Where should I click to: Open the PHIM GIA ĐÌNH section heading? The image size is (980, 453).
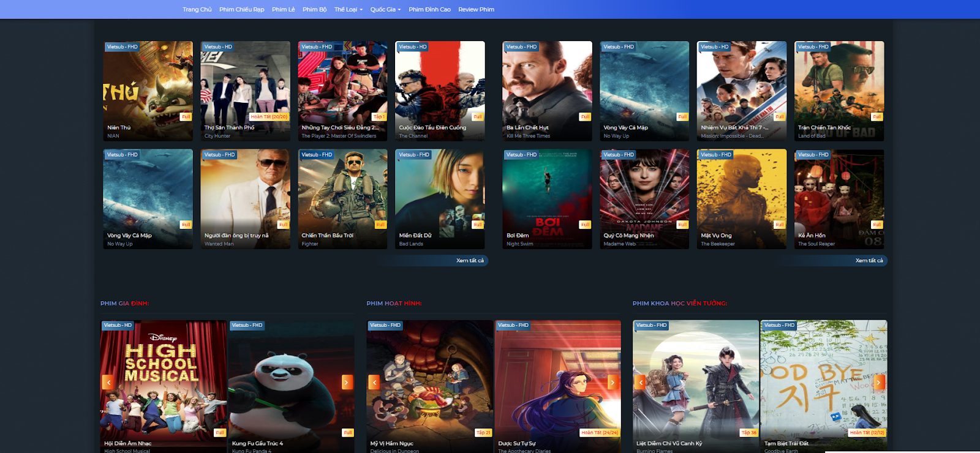(x=125, y=304)
